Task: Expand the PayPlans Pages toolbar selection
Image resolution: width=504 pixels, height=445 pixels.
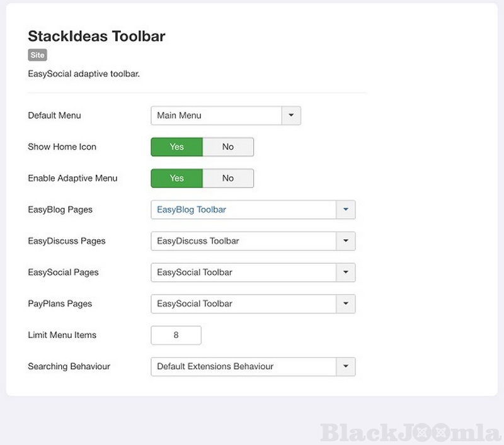Action: [244, 304]
